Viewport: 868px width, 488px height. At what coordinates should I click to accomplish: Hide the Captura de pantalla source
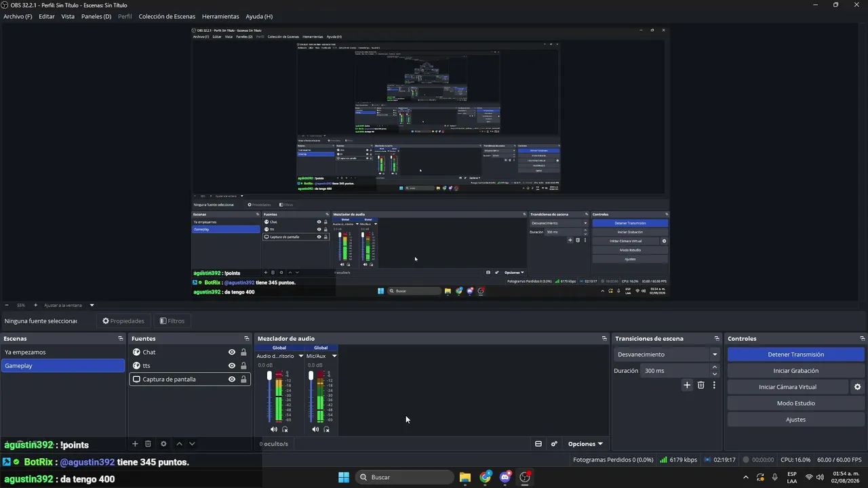[x=232, y=380]
